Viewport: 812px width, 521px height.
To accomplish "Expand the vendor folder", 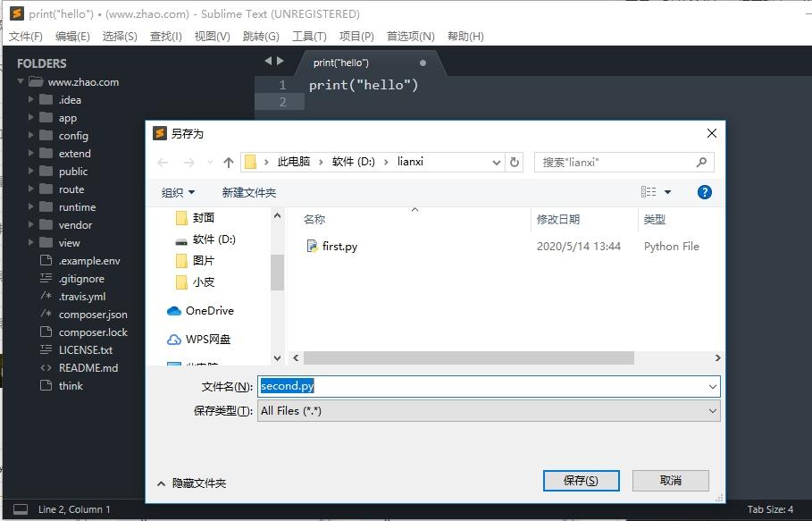I will coord(30,225).
